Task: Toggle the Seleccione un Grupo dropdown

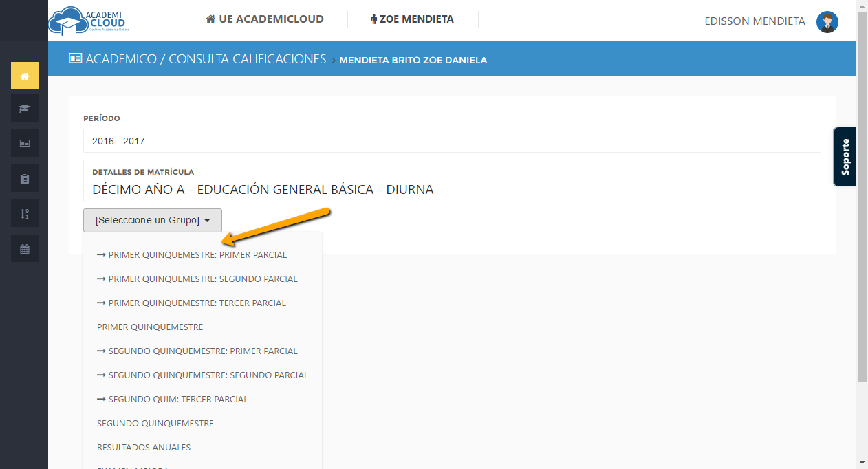Action: click(153, 220)
